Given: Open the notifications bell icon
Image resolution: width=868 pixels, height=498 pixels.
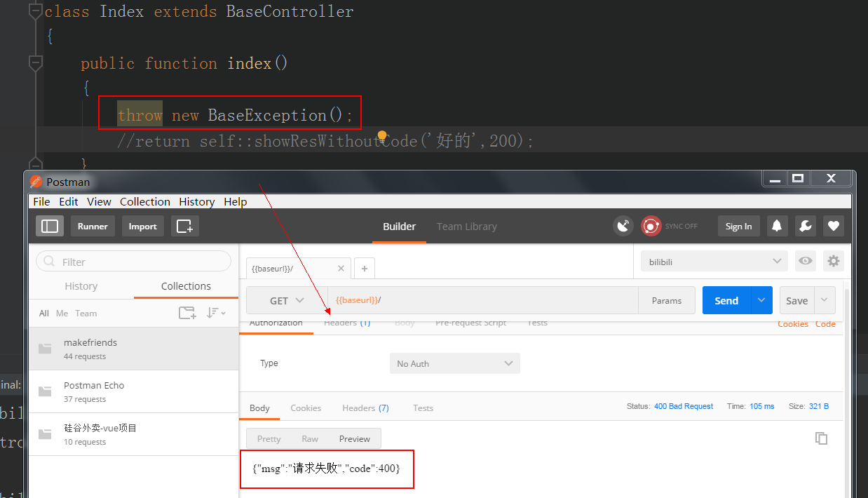Looking at the screenshot, I should click(x=777, y=226).
